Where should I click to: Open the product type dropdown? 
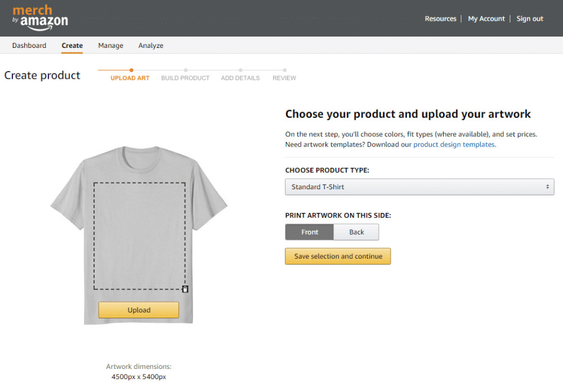pyautogui.click(x=419, y=187)
